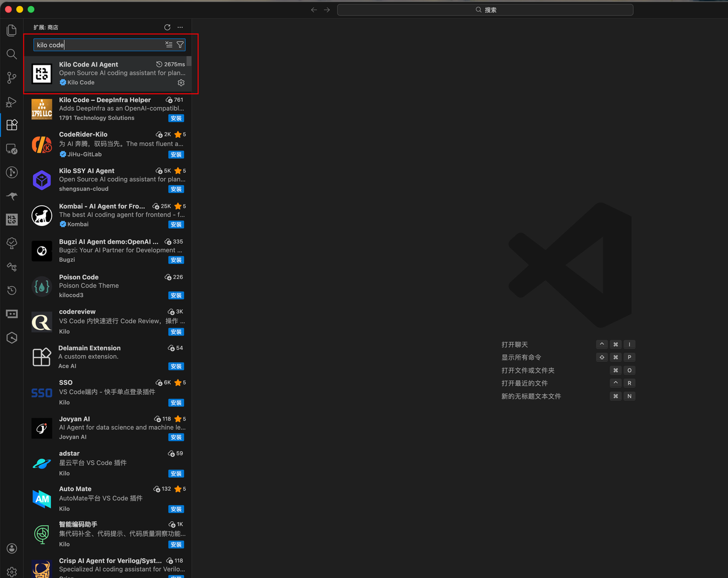The image size is (728, 578).
Task: Open the Source Control view
Action: (11, 77)
